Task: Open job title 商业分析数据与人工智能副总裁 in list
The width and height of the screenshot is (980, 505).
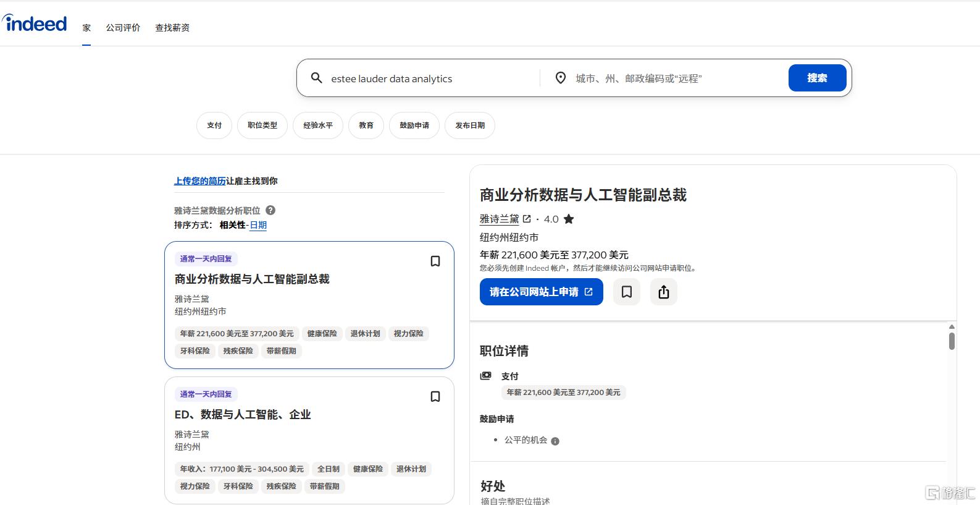Action: [252, 279]
